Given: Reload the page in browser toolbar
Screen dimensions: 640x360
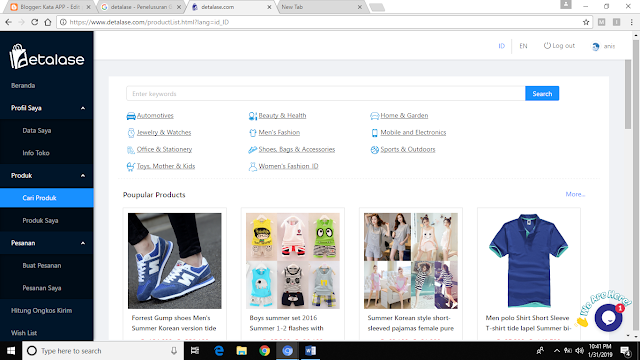Looking at the screenshot, I should 35,22.
